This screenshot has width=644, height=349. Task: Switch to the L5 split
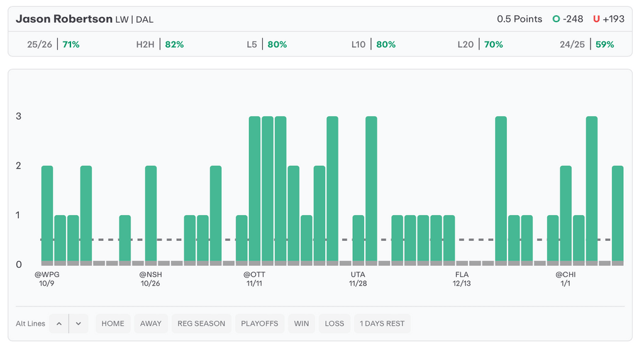point(267,45)
